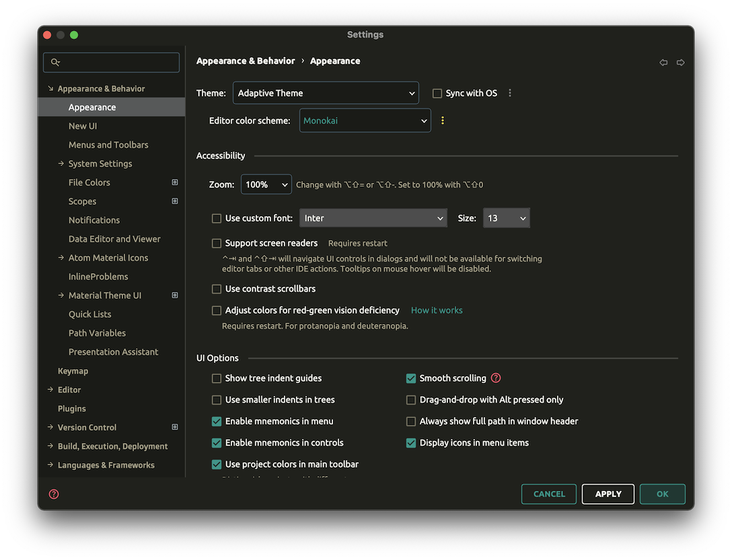
Task: Open the How it works link
Action: tap(436, 310)
